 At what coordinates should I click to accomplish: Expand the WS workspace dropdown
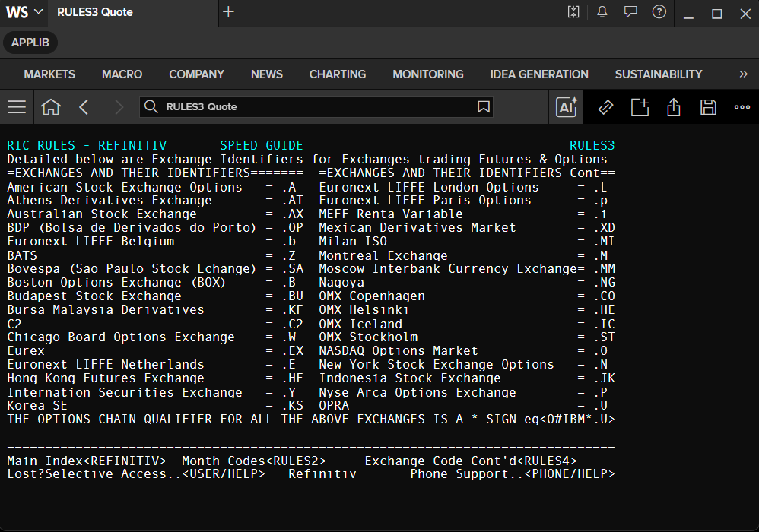[24, 12]
